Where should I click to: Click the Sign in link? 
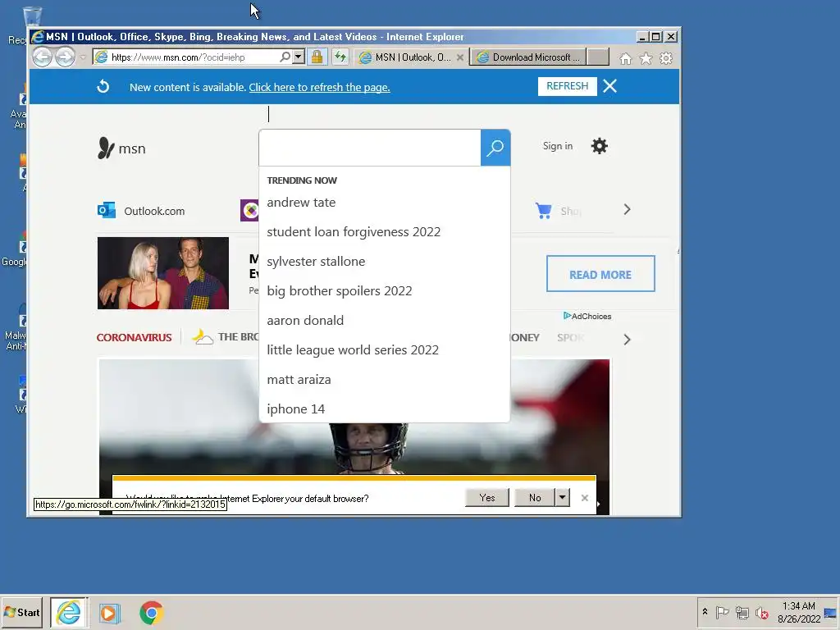558,146
